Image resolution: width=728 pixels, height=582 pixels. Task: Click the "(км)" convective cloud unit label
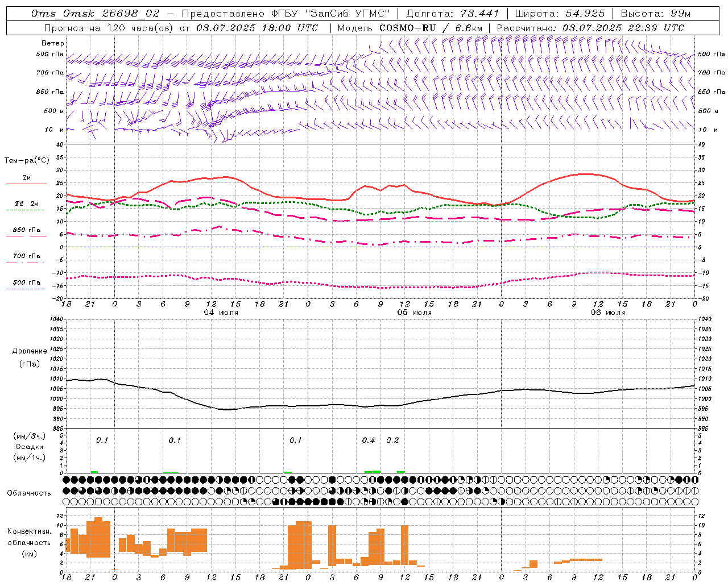coord(30,554)
